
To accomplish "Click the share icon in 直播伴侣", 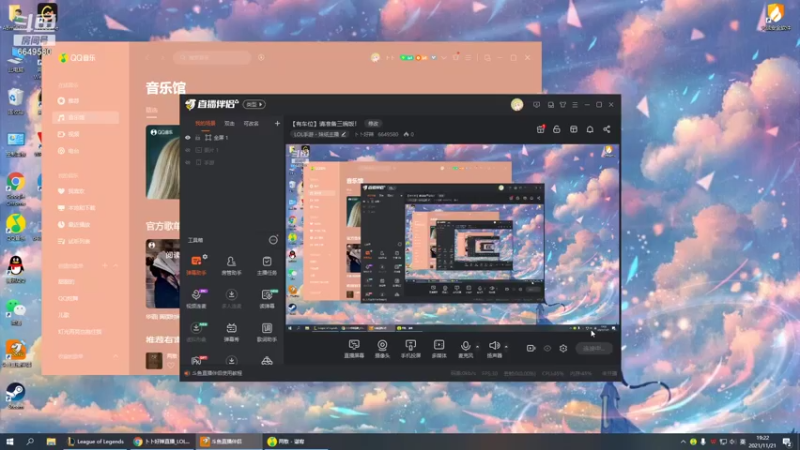I will [607, 129].
